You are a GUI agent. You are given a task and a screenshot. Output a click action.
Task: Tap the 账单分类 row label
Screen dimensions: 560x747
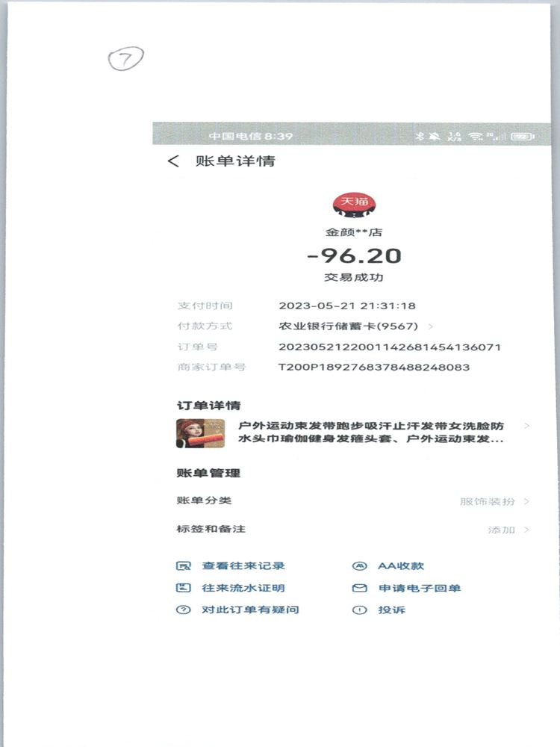[204, 500]
